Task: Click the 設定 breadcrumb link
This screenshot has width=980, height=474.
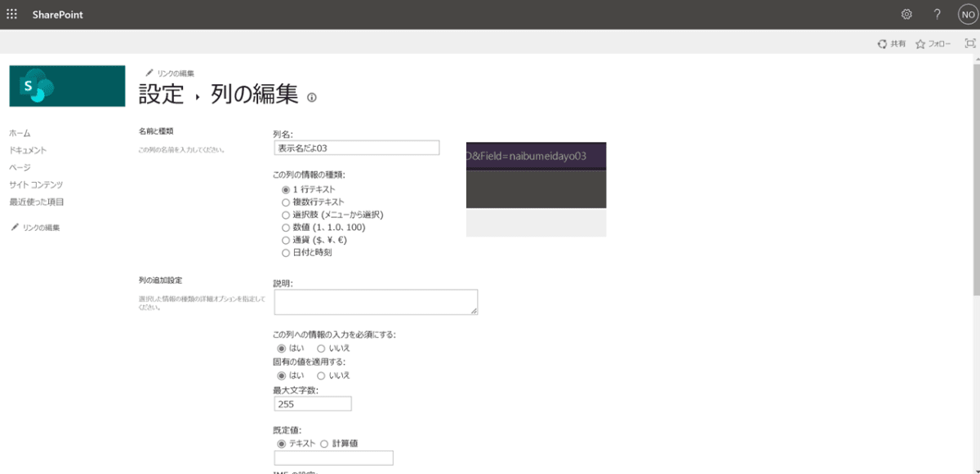Action: pyautogui.click(x=162, y=94)
